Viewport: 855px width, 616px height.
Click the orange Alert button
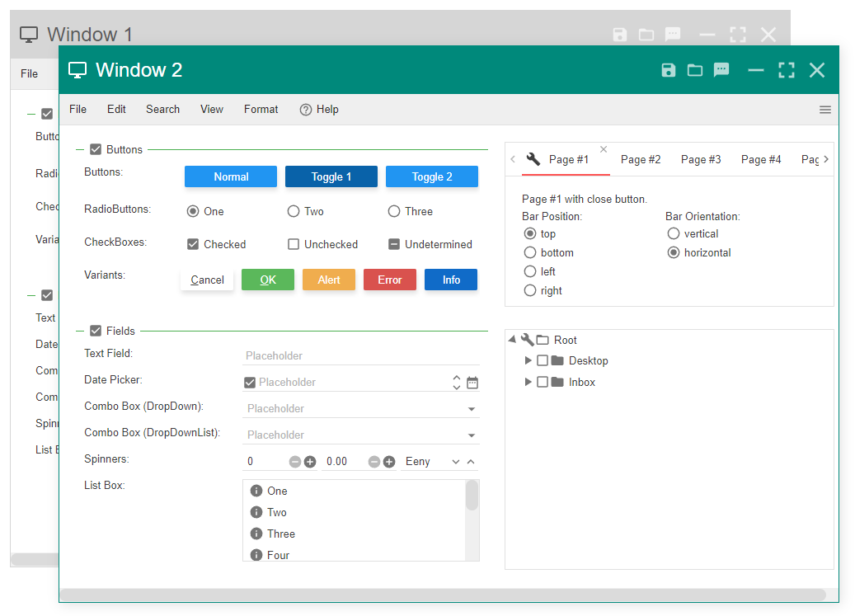(x=329, y=280)
